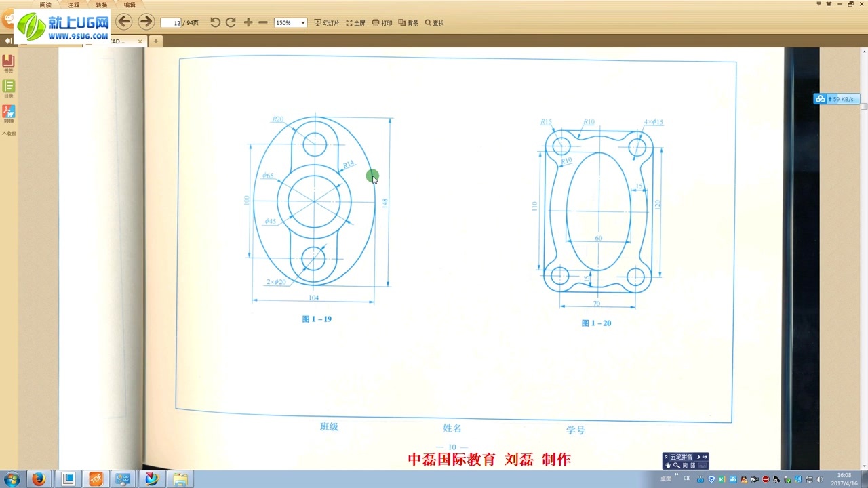This screenshot has height=488, width=868.
Task: Open PDF to Word convert panel
Action: click(x=8, y=113)
